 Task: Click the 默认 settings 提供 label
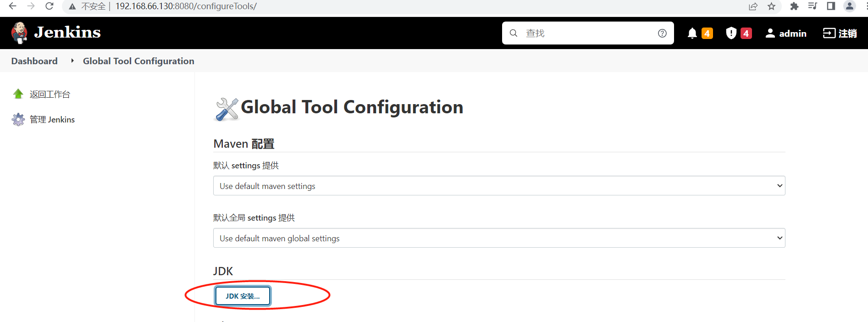(x=246, y=166)
